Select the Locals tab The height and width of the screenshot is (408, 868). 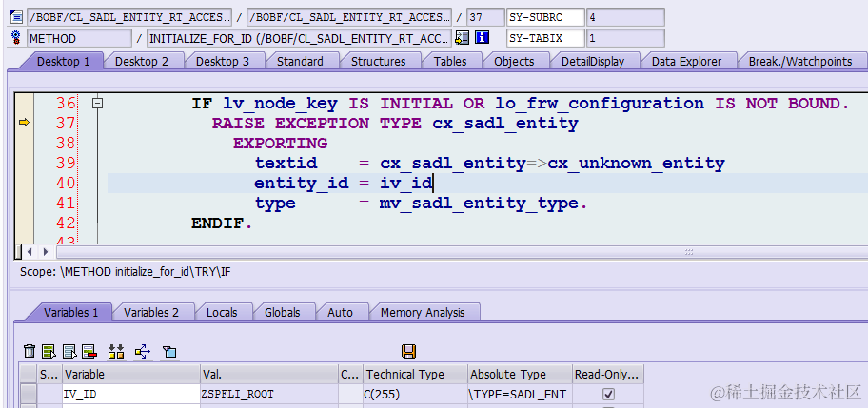222,312
